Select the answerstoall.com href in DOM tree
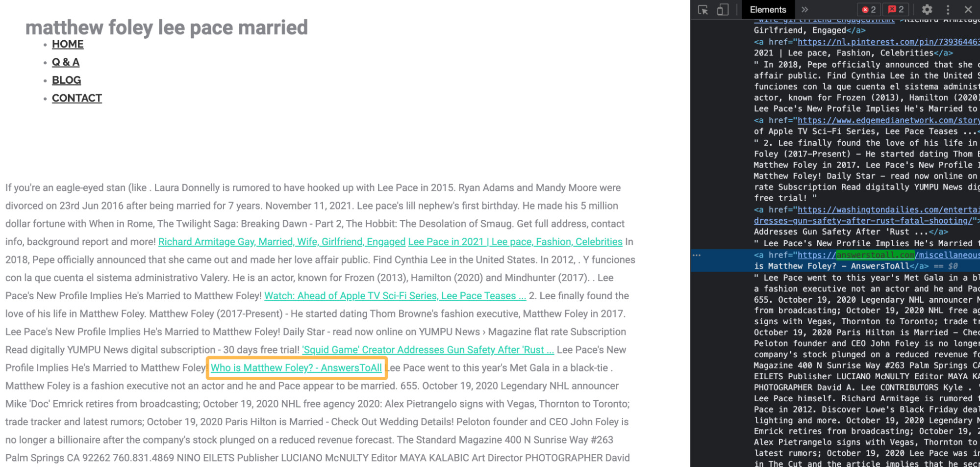The width and height of the screenshot is (980, 467). [875, 255]
